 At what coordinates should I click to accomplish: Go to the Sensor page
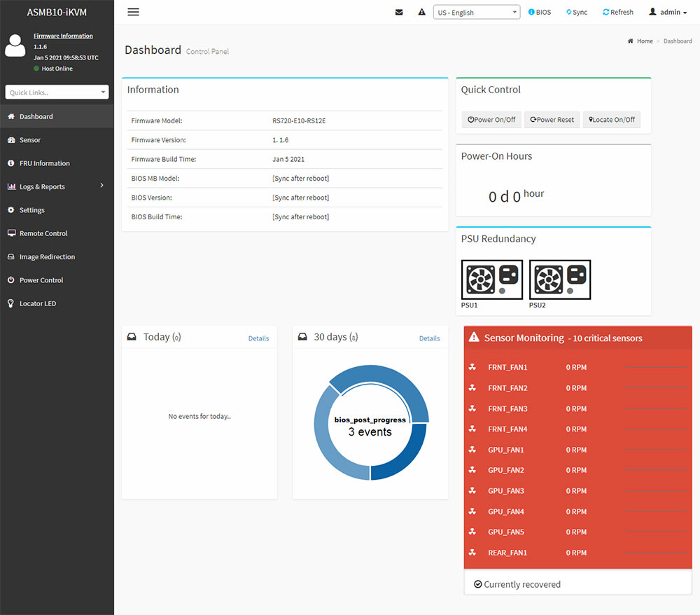[x=29, y=140]
